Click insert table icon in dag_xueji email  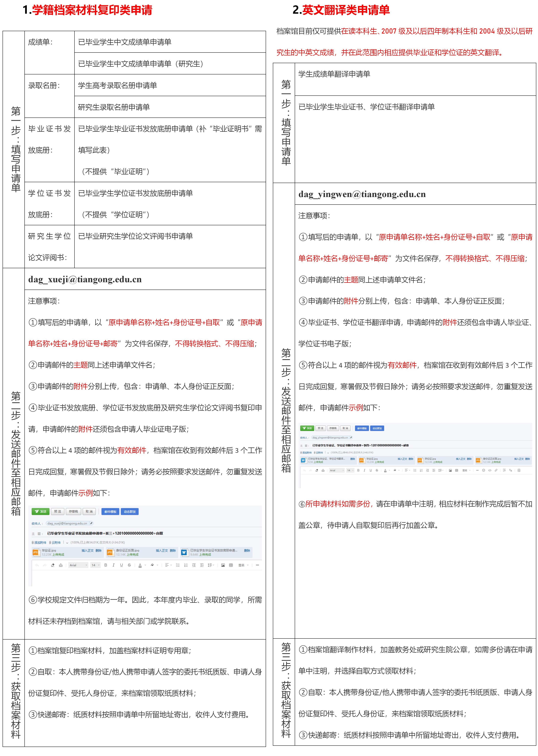231,565
